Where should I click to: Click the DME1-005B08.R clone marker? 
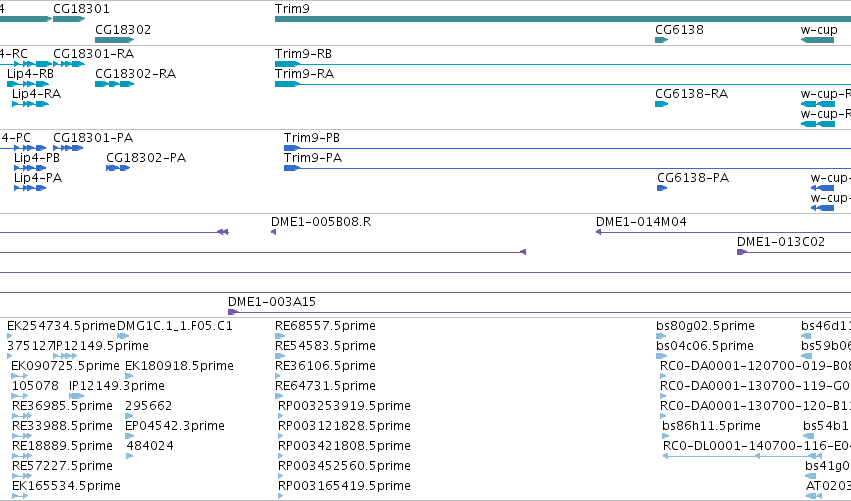(274, 232)
